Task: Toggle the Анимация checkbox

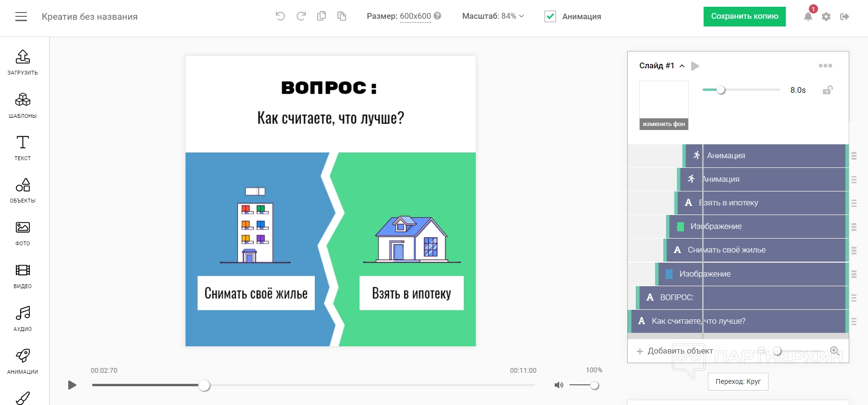Action: click(550, 16)
